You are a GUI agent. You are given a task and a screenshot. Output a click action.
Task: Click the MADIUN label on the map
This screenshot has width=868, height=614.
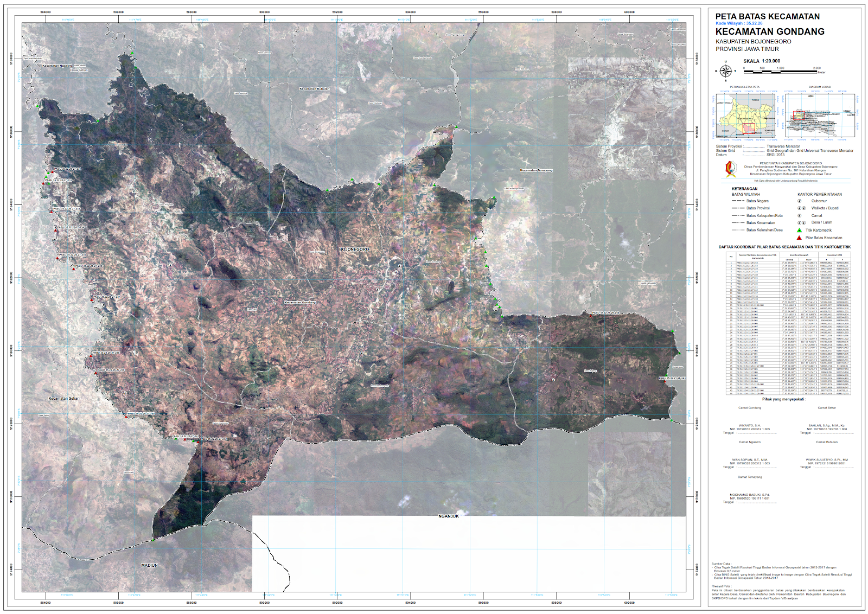click(x=149, y=566)
